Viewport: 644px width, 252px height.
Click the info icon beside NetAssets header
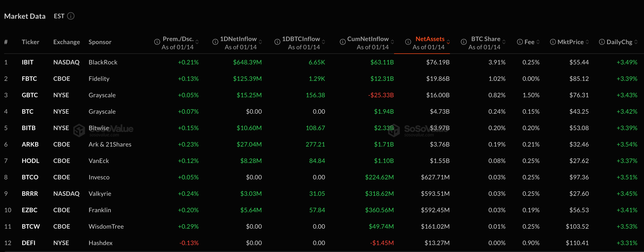(x=408, y=42)
